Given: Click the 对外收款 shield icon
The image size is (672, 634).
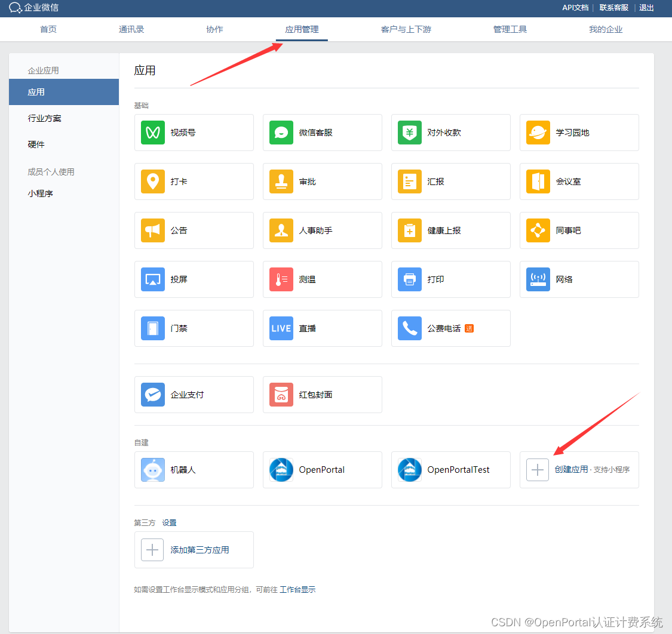Looking at the screenshot, I should click(410, 133).
